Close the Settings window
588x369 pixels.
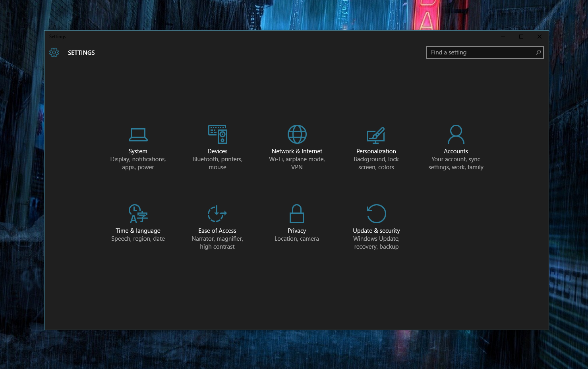click(540, 37)
